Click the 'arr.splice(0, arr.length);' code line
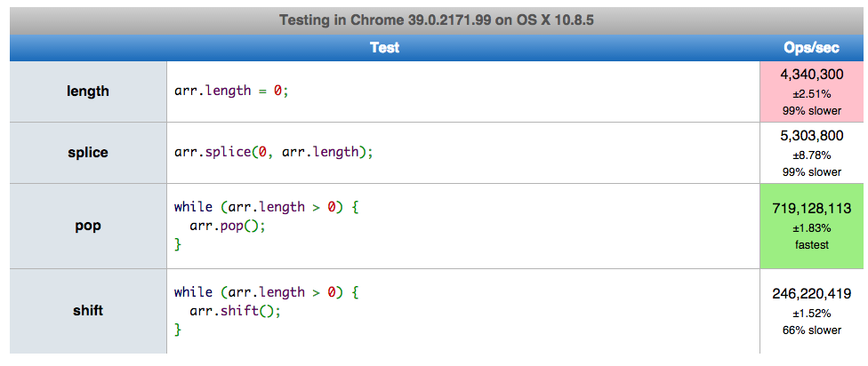This screenshot has width=868, height=366. [x=273, y=152]
